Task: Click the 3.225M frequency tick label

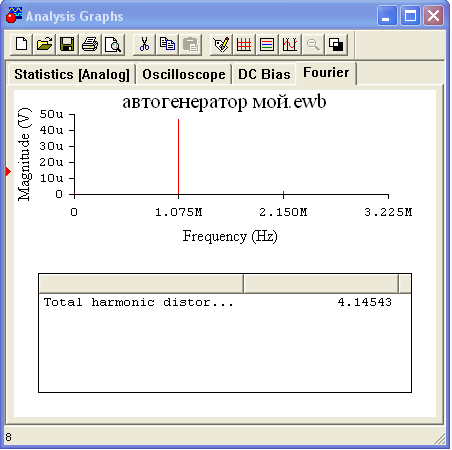Action: tap(388, 212)
